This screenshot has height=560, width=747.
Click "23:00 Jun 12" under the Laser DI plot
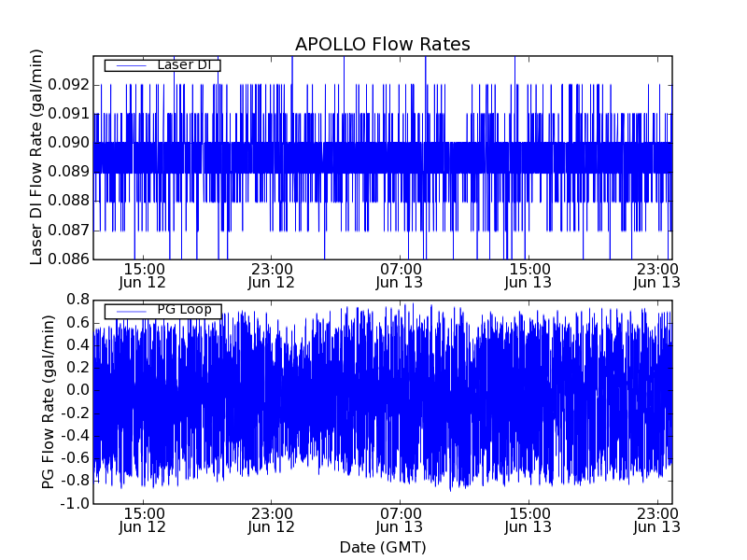click(x=272, y=275)
